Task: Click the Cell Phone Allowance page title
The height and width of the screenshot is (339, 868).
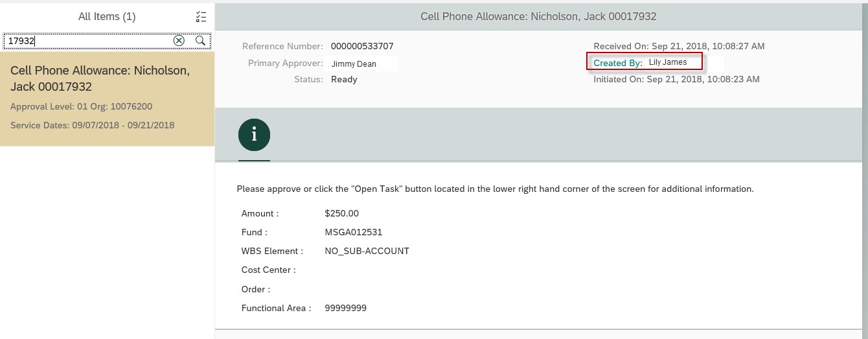Action: tap(538, 16)
